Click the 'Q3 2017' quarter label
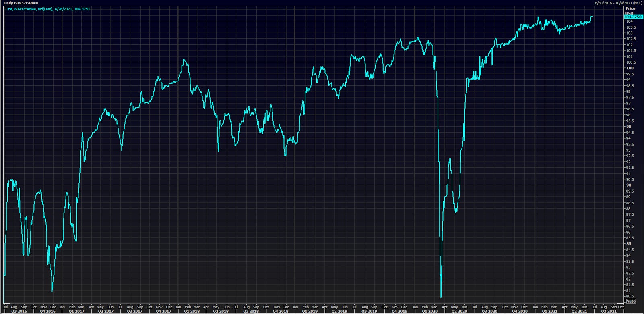 click(x=134, y=311)
